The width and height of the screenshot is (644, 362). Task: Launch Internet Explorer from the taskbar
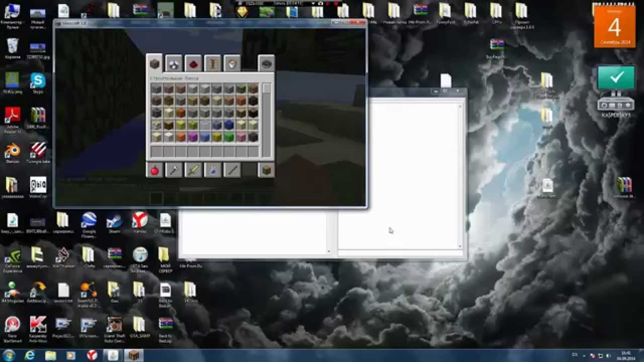pyautogui.click(x=31, y=355)
